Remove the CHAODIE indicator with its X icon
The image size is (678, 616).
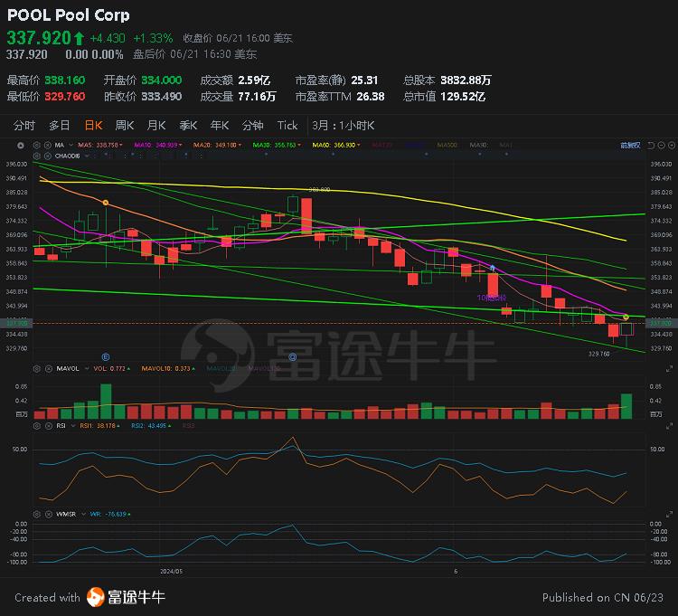[48, 156]
